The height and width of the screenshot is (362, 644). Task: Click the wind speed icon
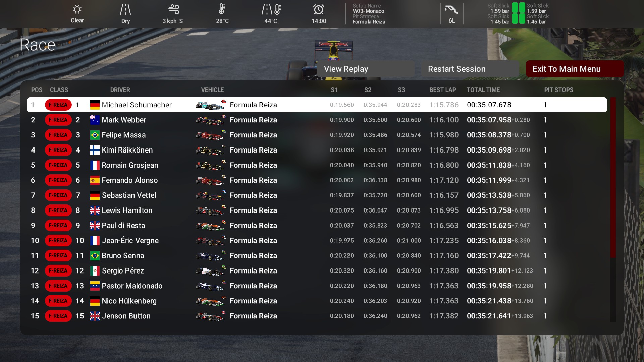(174, 9)
